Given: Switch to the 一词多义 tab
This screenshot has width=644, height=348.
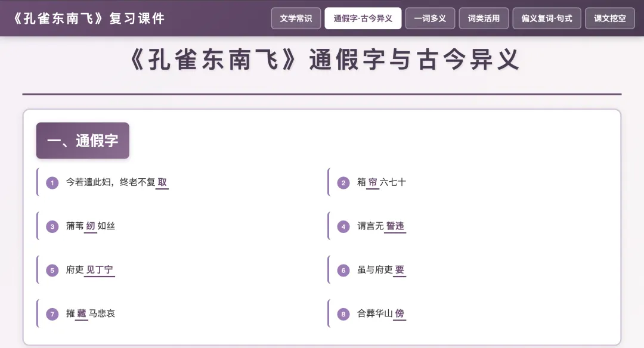Looking at the screenshot, I should (x=430, y=18).
